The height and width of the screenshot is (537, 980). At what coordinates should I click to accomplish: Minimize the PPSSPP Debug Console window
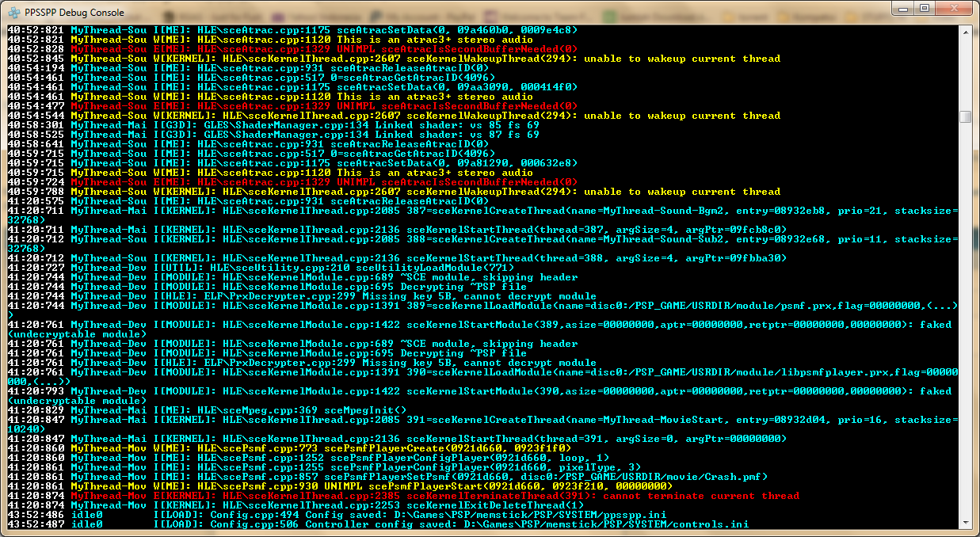(x=904, y=9)
